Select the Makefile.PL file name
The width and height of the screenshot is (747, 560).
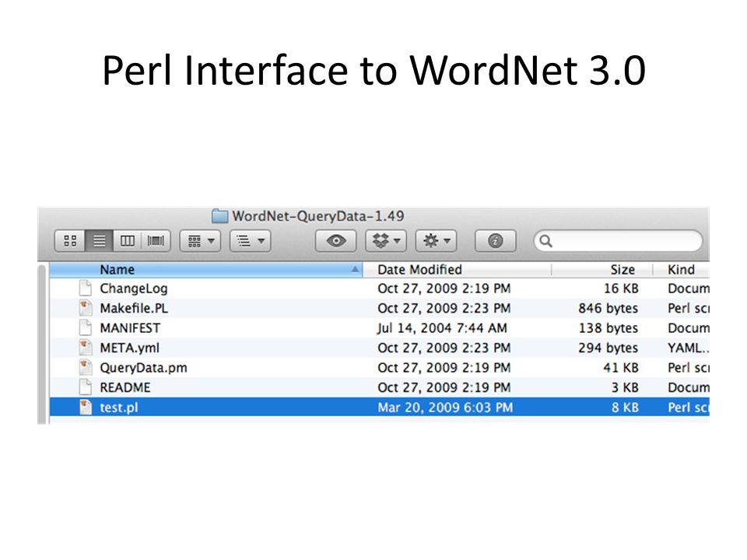(x=134, y=308)
